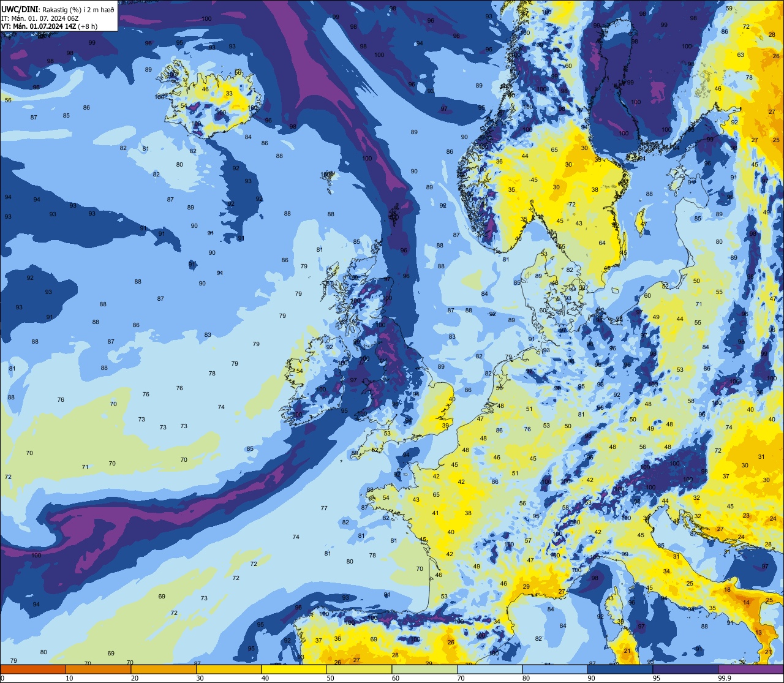Click the legend tick label "95"

657,677
